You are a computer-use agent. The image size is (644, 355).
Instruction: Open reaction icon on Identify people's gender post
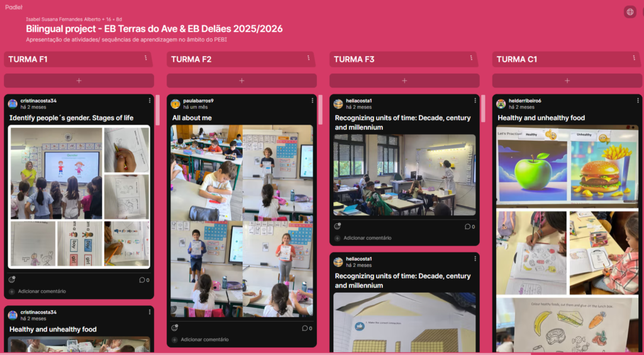[13, 279]
